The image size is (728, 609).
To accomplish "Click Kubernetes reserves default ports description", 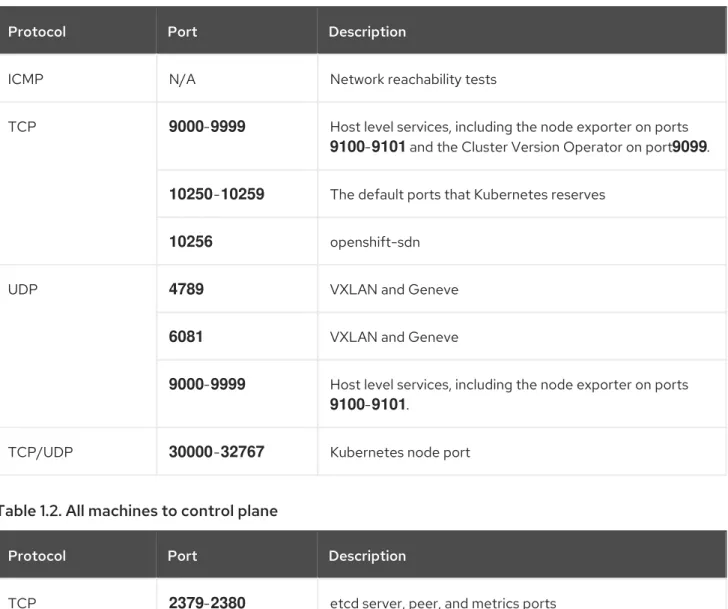I will [468, 194].
